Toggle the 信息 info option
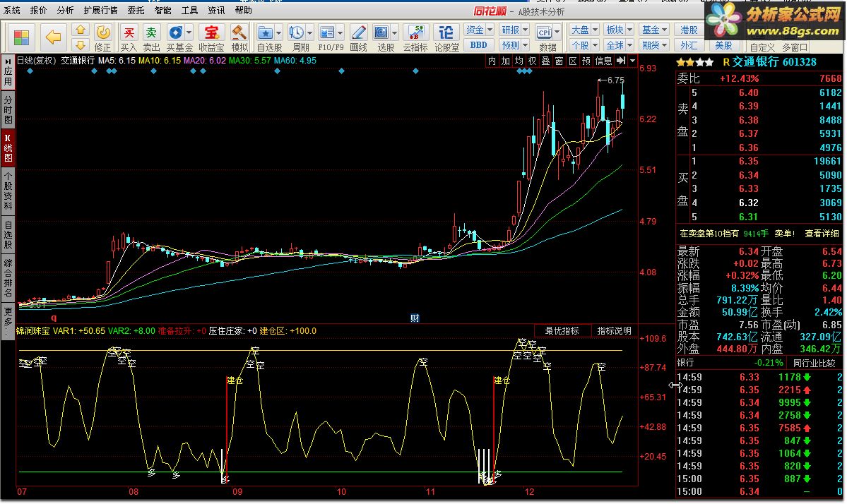 604,61
